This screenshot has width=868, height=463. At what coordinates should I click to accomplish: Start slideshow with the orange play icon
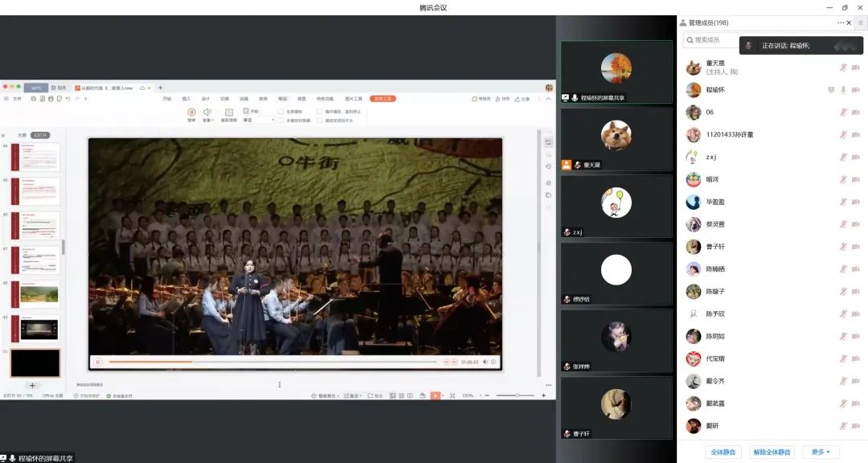435,395
